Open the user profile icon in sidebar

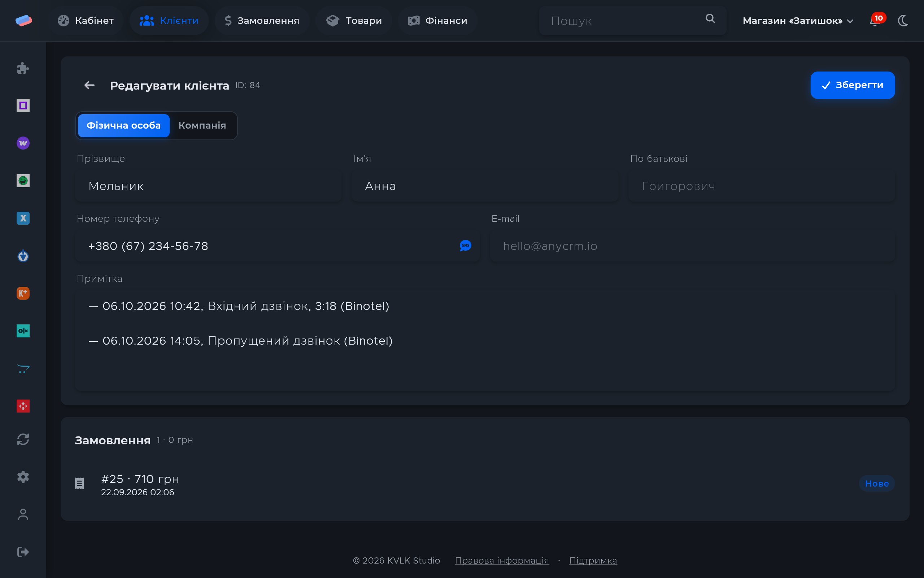coord(23,514)
